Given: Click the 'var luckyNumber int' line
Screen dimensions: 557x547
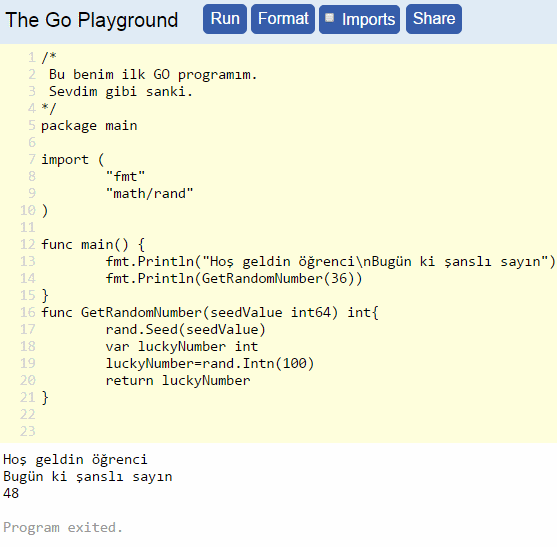Looking at the screenshot, I should pyautogui.click(x=182, y=346).
